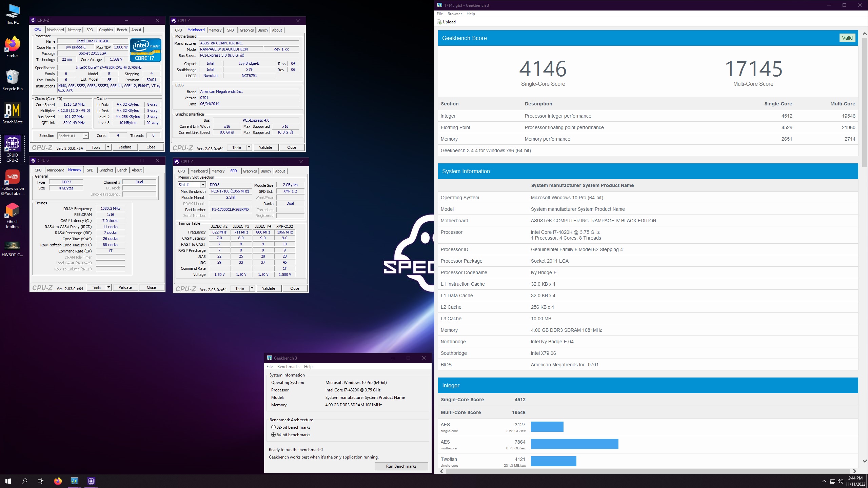868x488 pixels.
Task: Open the Recycle Bin desktop icon
Action: (12, 80)
